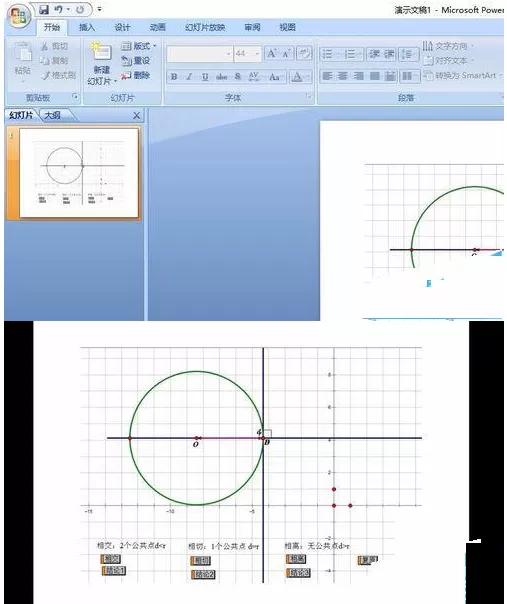The height and width of the screenshot is (604, 507).
Task: Select the Home (开始) ribbon tab
Action: 52,27
